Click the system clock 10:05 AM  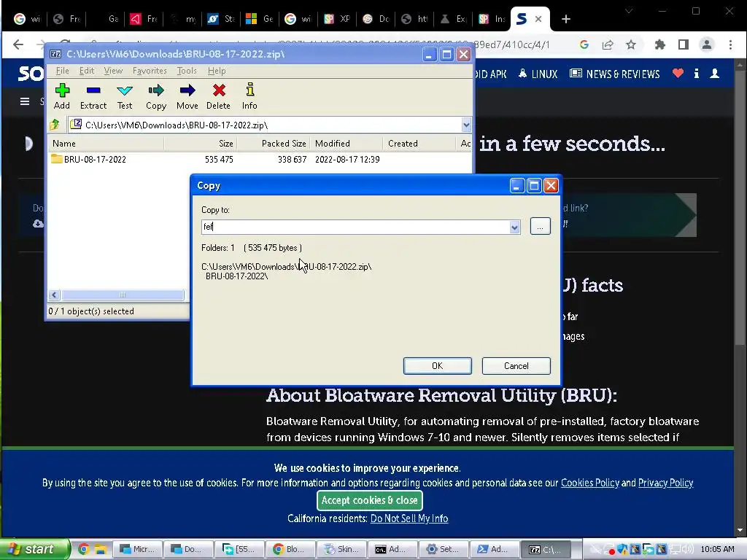[718, 549]
